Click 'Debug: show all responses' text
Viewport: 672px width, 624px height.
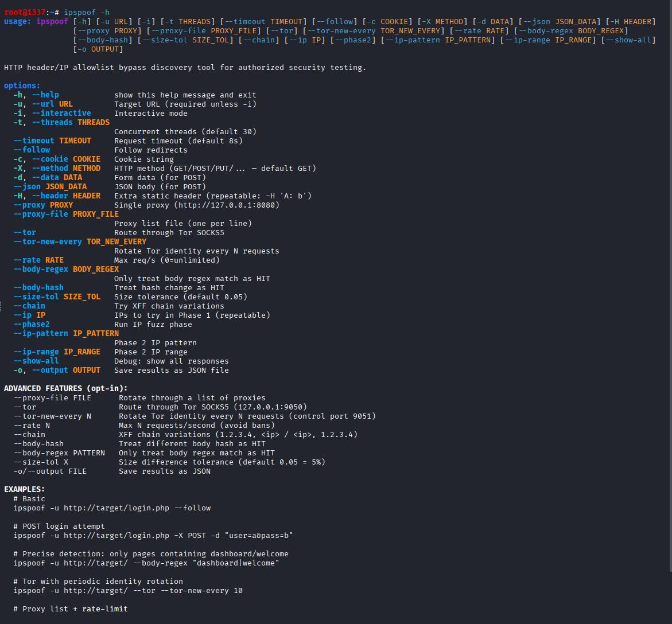(x=172, y=361)
